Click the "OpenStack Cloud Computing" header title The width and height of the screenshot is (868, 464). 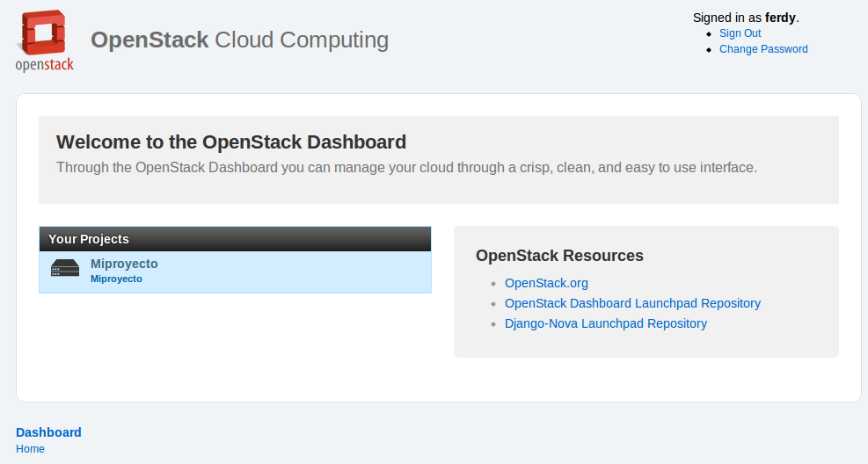point(240,40)
